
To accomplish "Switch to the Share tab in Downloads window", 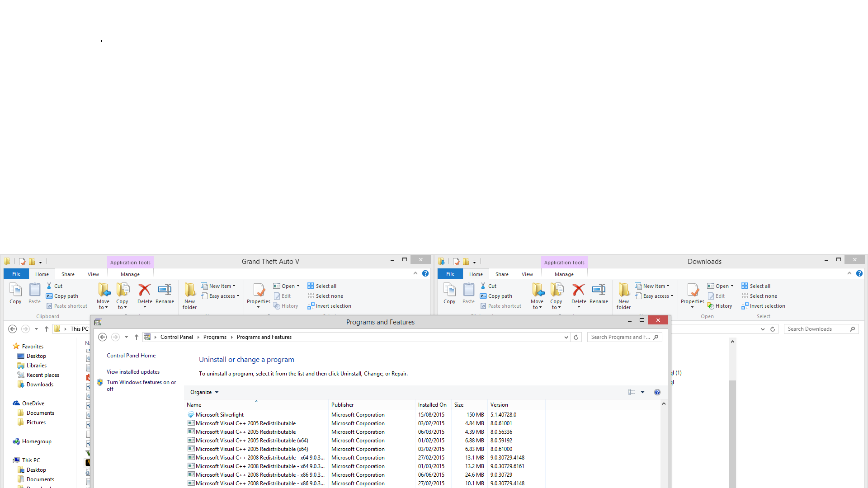I will coord(502,274).
